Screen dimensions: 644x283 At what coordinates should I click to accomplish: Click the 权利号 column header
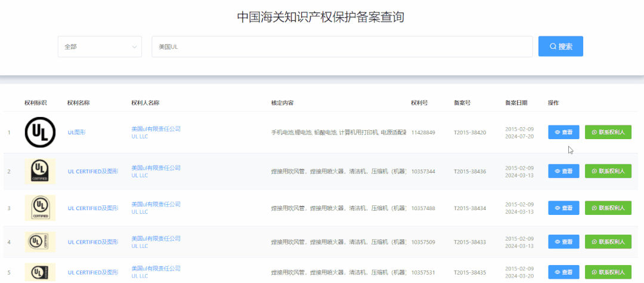(419, 103)
